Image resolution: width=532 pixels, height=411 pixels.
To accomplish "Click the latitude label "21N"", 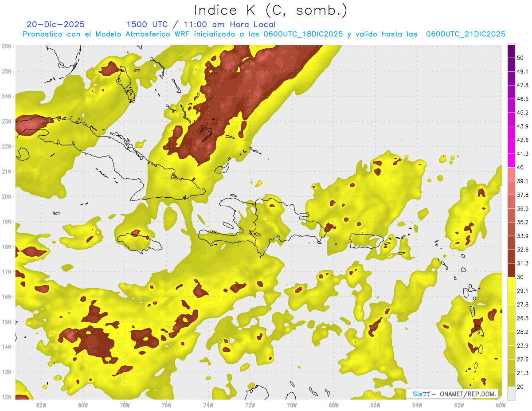I will 7,172.
